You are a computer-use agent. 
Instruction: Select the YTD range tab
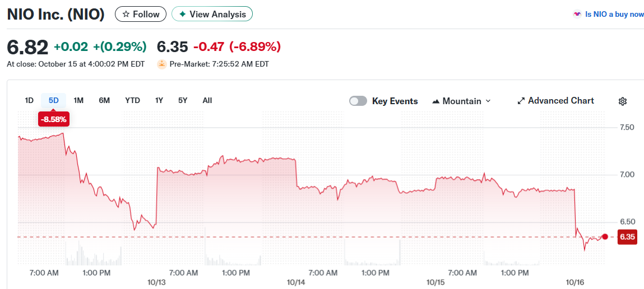pos(132,101)
